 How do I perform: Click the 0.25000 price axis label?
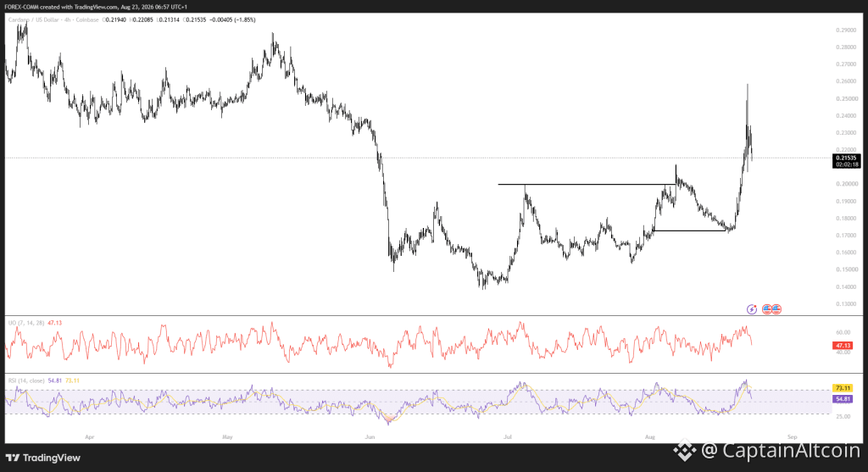point(846,98)
